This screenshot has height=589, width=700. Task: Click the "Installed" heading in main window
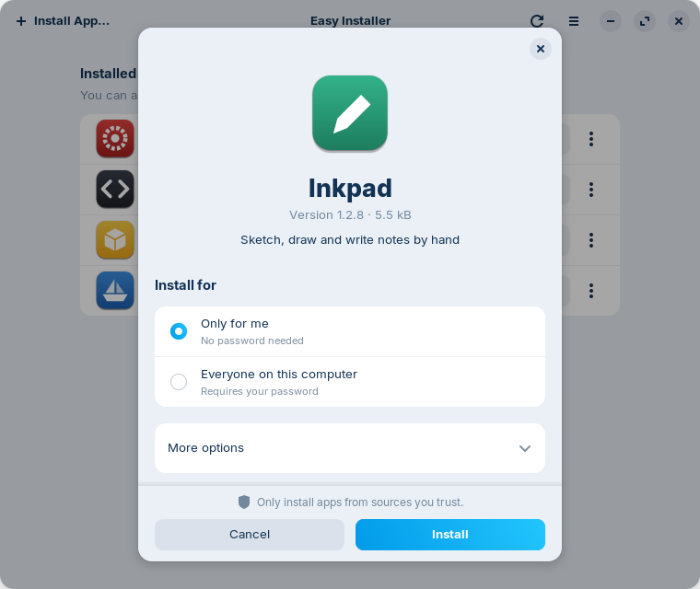(108, 74)
